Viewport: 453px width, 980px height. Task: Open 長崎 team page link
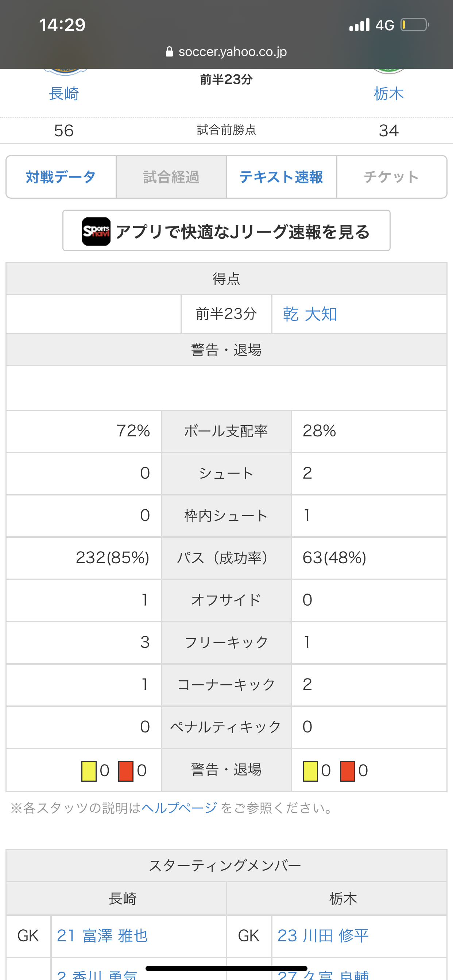pyautogui.click(x=64, y=94)
